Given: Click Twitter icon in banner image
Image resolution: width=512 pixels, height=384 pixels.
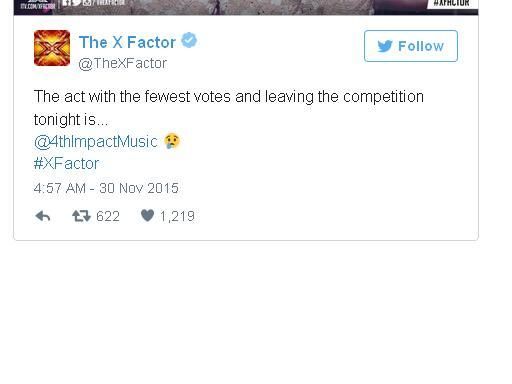Looking at the screenshot, I should [x=76, y=2].
